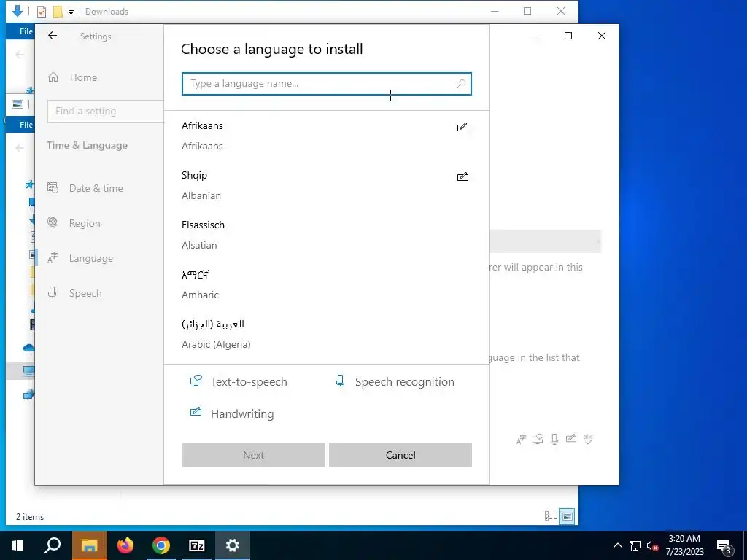Open File tab in Downloads window
The height and width of the screenshot is (560, 747).
(x=26, y=31)
